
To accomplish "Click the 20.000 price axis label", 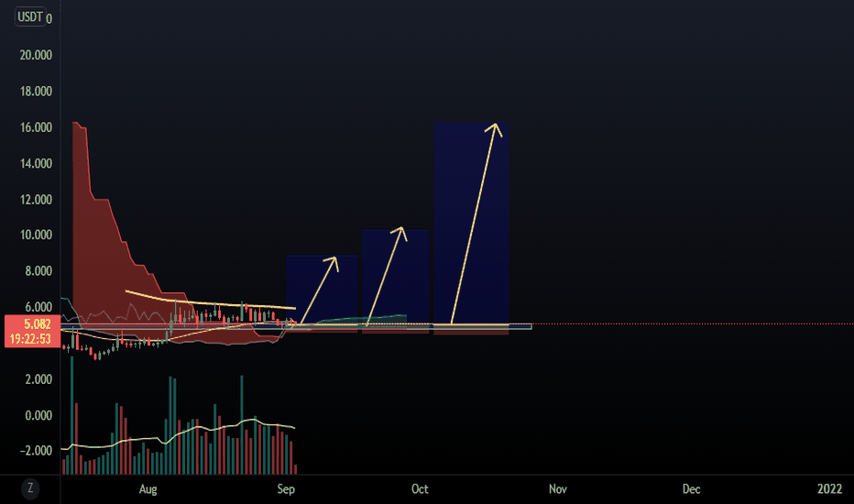I will [36, 55].
